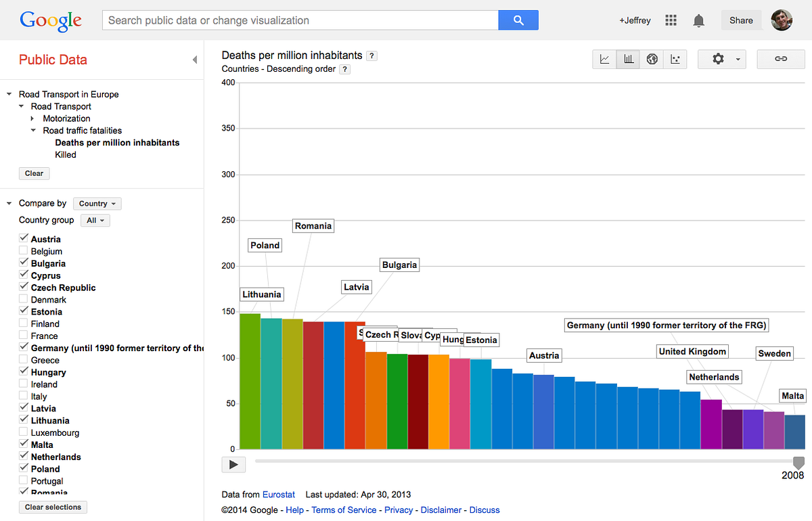The image size is (812, 521).
Task: Open the Eurostat data source link
Action: coord(279,494)
